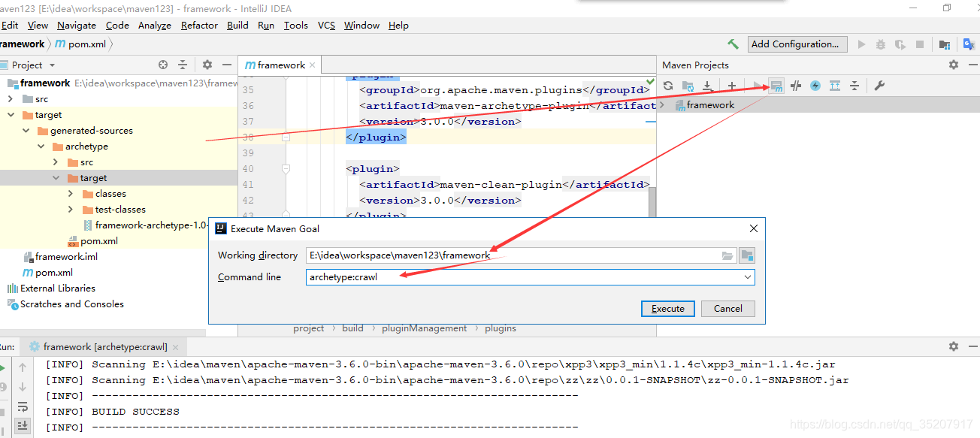Click Select Maven project icon in dialog
Viewport: 980px width, 438px height.
pos(747,255)
